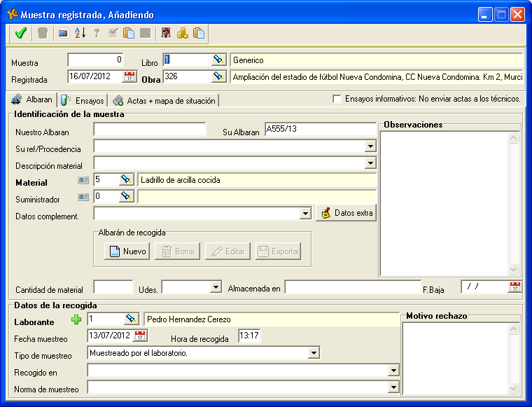This screenshot has height=407, width=532.
Task: Click in the Nuestro Albaran input field
Action: [x=150, y=130]
